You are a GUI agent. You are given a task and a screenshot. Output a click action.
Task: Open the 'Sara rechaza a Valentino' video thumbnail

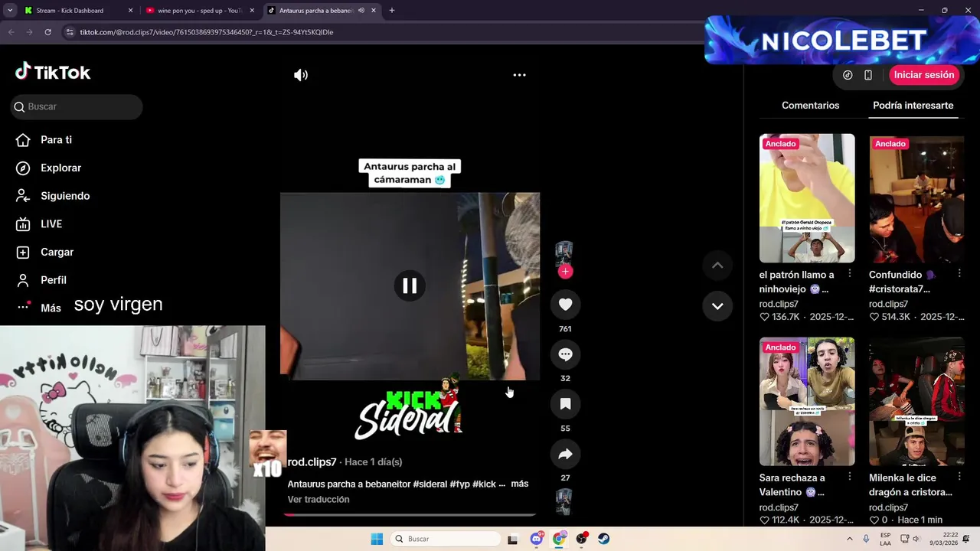coord(807,402)
